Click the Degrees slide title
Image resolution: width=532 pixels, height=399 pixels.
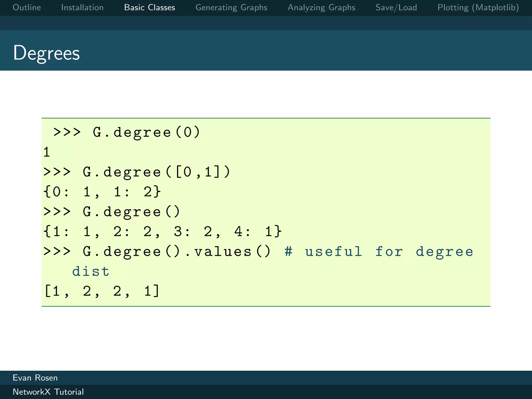[46, 53]
